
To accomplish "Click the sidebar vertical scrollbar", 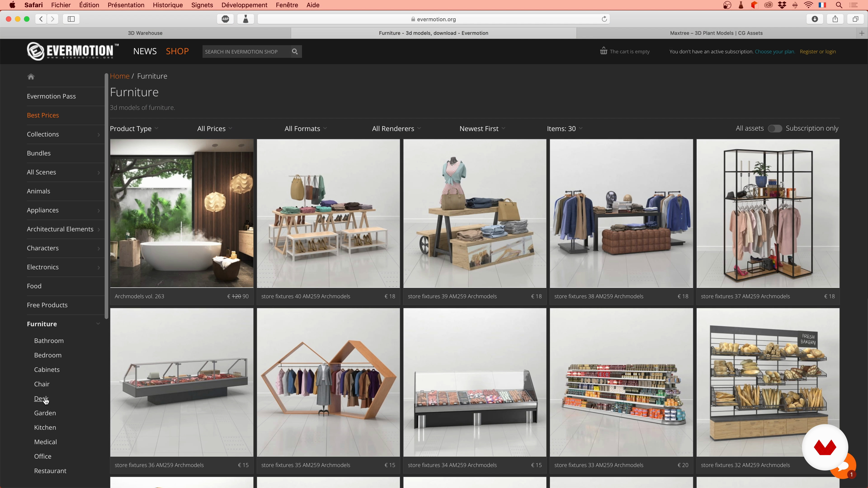I will click(106, 196).
